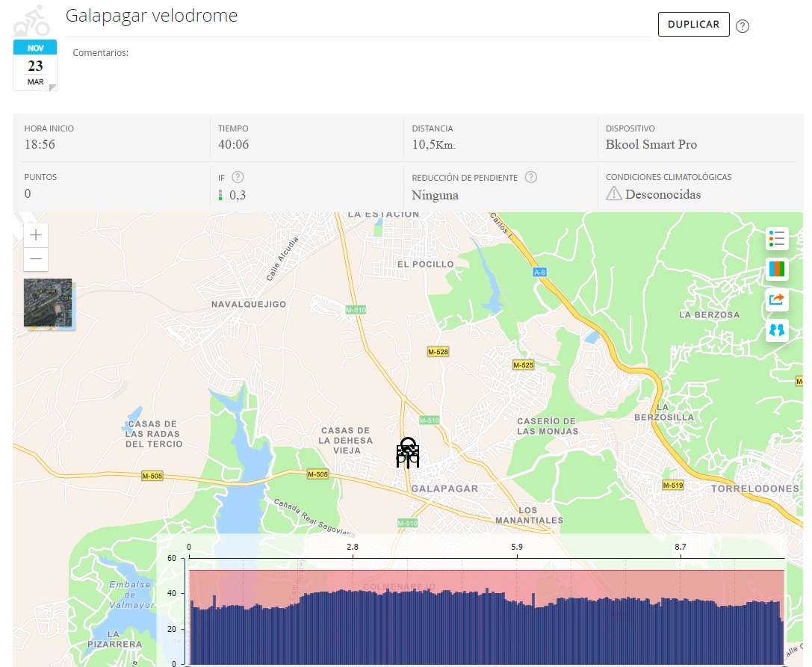
Task: Click the M-519 road badge
Action: [673, 485]
